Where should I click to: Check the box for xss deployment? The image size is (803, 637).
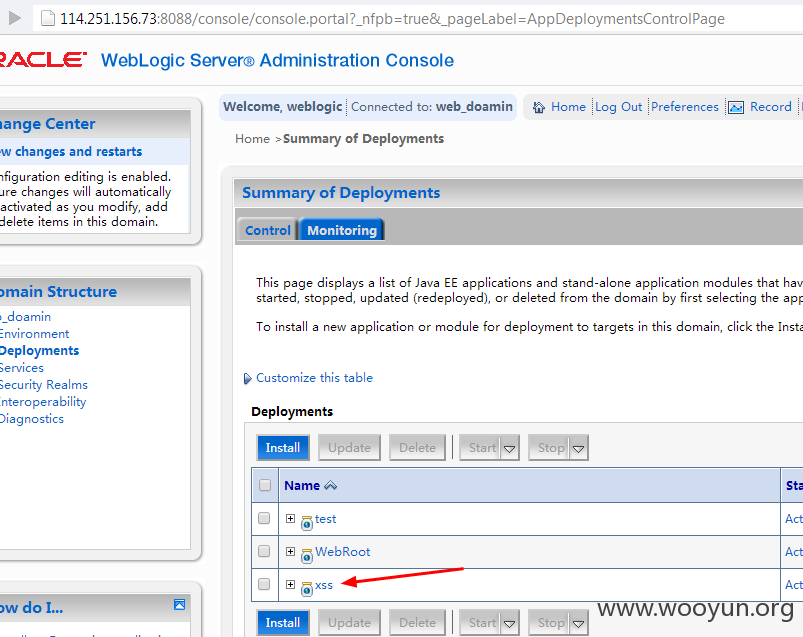click(x=264, y=584)
